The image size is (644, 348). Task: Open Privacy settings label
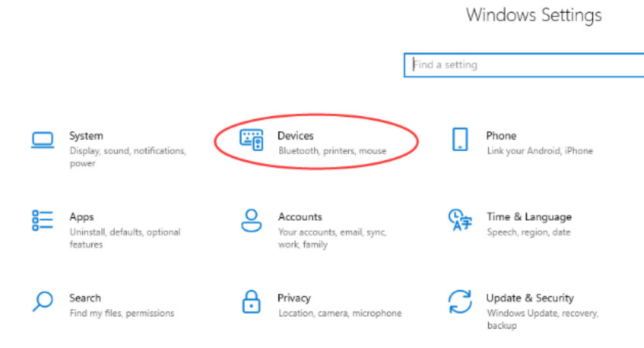pyautogui.click(x=294, y=298)
